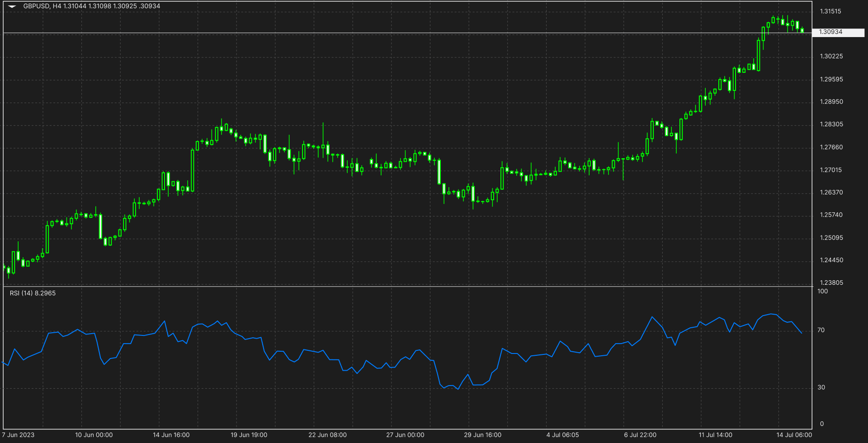Click the RSI 0 scale label
Image resolution: width=868 pixels, height=443 pixels.
[821, 424]
